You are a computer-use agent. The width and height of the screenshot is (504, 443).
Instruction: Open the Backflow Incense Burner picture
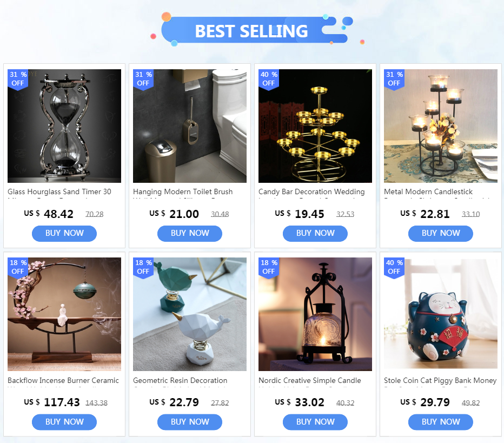[64, 314]
